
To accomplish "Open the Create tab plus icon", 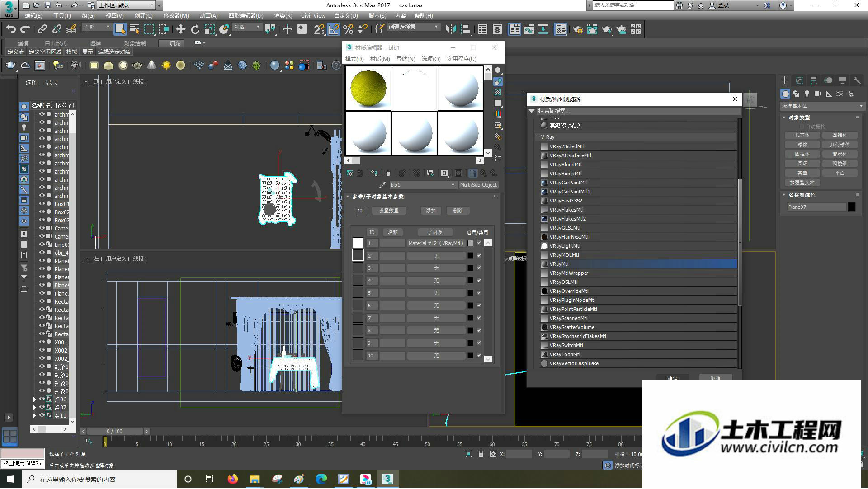I will (x=785, y=80).
